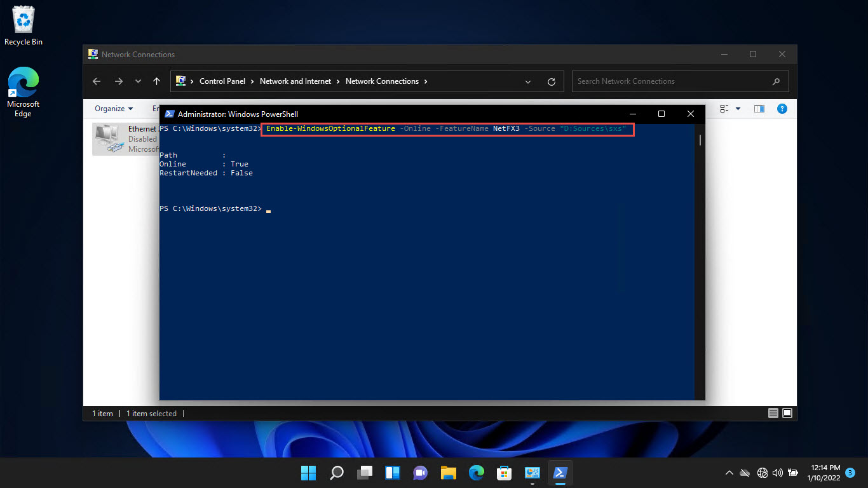Open Control Panel from the breadcrumb

(222, 81)
